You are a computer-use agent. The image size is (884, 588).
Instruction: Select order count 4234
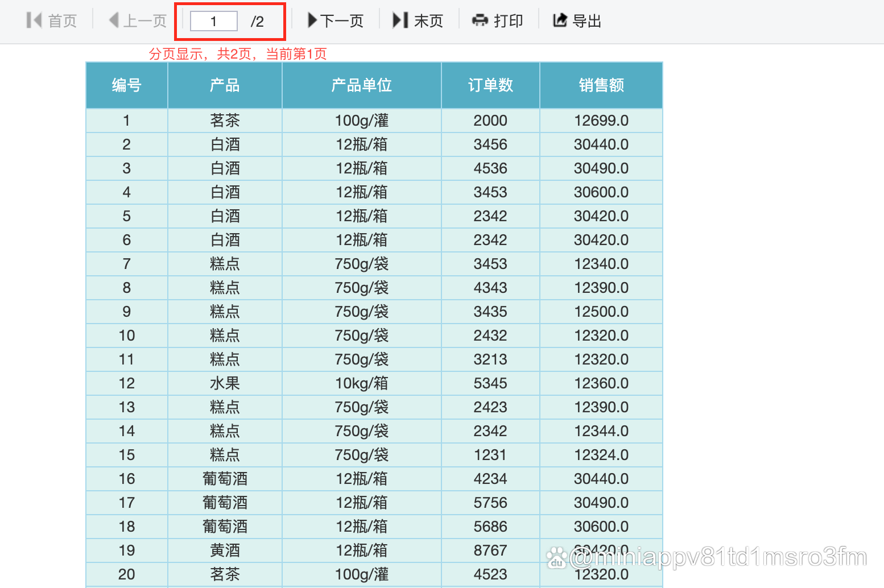(x=490, y=479)
